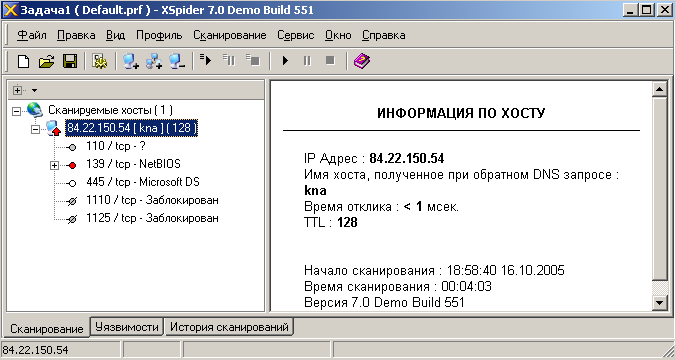Start scanning selected host (list play icon)
676x360 pixels.
pyautogui.click(x=206, y=60)
